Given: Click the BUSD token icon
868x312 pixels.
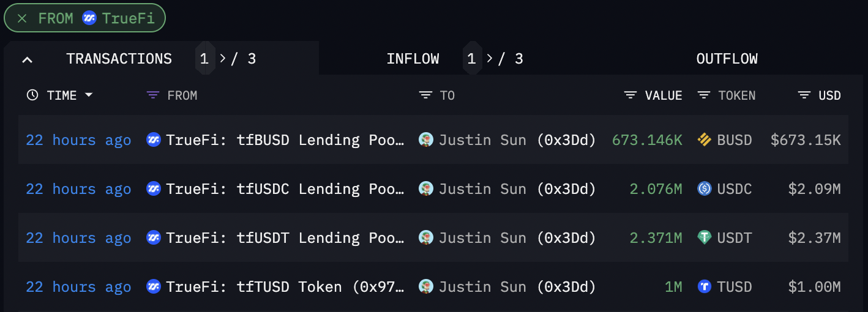Looking at the screenshot, I should tap(705, 140).
